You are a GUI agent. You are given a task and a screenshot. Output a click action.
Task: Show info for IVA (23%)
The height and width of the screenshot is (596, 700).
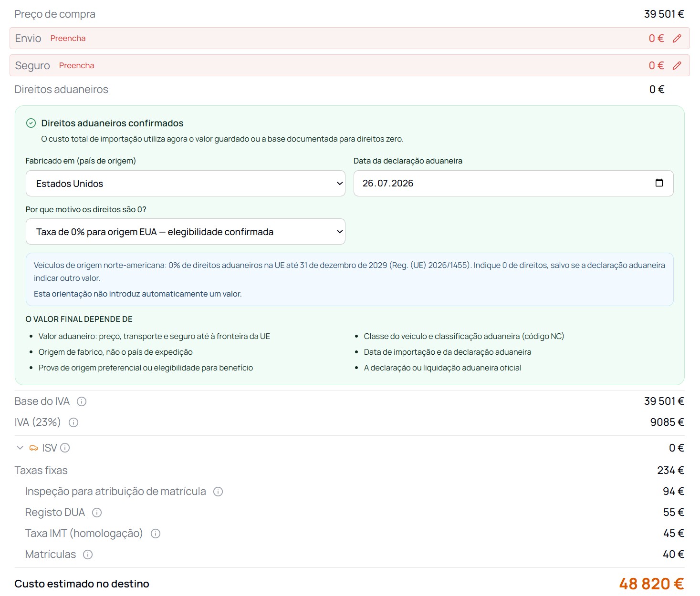73,422
